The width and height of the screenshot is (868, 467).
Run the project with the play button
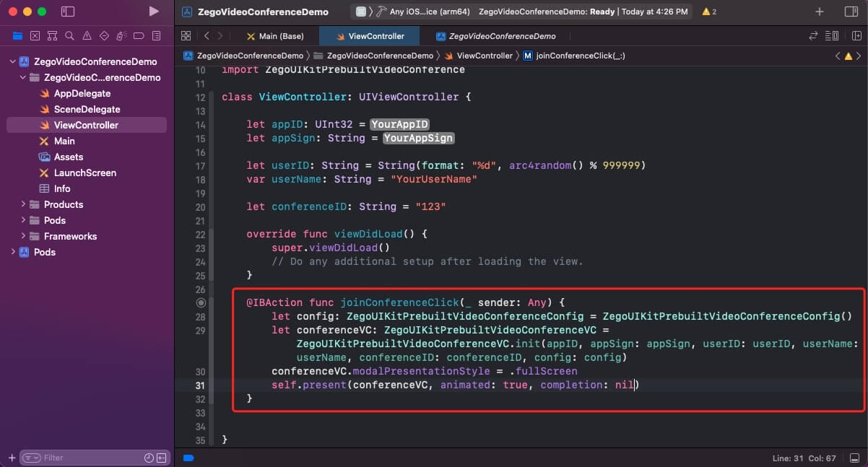(x=153, y=12)
